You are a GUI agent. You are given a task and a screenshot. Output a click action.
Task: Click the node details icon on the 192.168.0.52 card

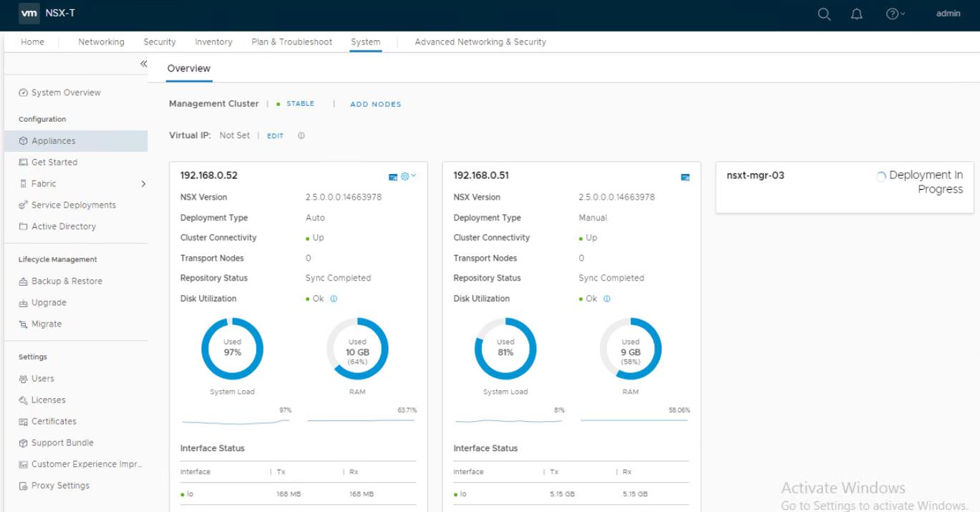393,177
